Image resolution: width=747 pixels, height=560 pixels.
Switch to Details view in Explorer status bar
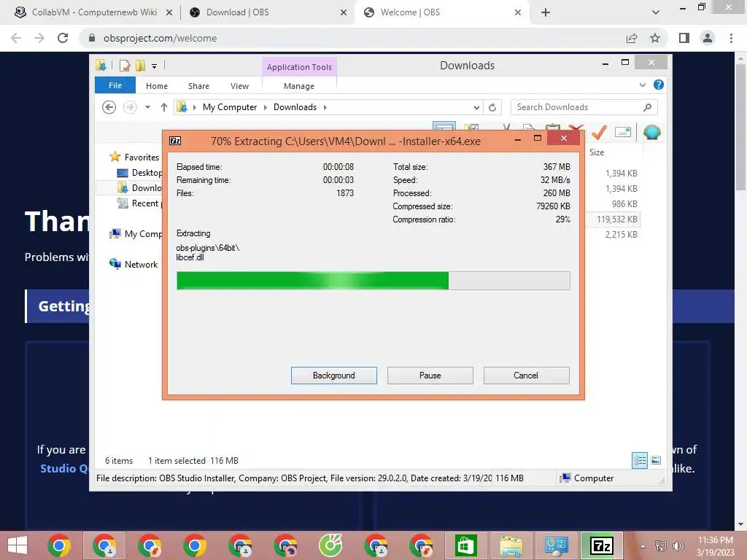pos(639,460)
